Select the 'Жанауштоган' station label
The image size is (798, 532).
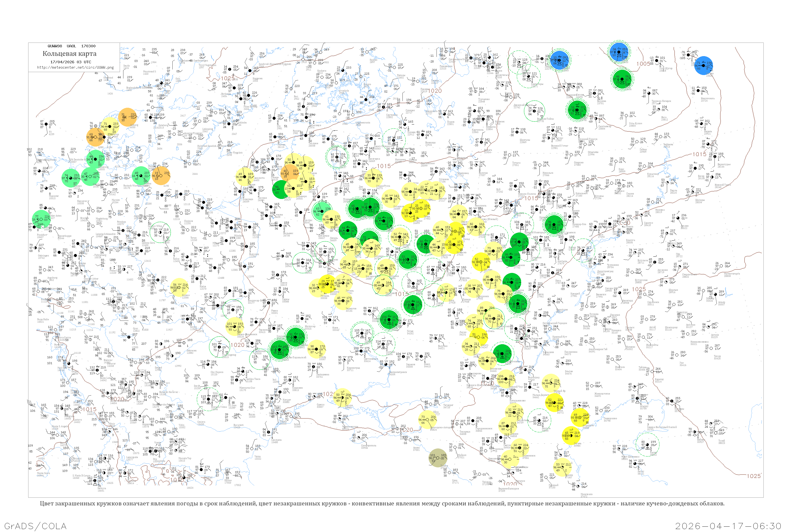click(x=602, y=394)
